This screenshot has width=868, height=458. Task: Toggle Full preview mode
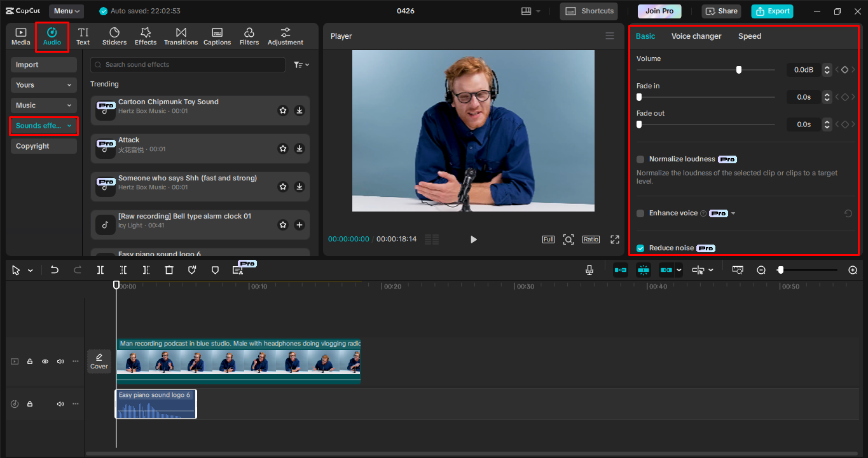548,239
